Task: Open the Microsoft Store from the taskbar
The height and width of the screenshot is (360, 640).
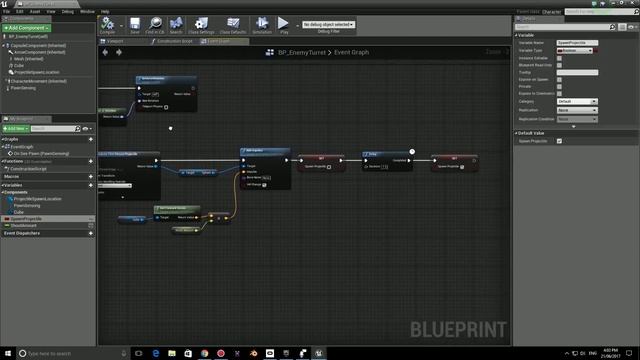Action: pos(188,353)
